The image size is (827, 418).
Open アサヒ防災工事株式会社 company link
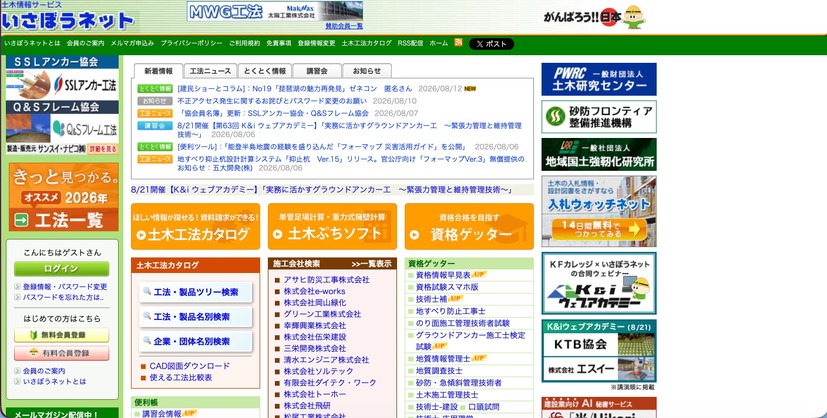tap(326, 280)
